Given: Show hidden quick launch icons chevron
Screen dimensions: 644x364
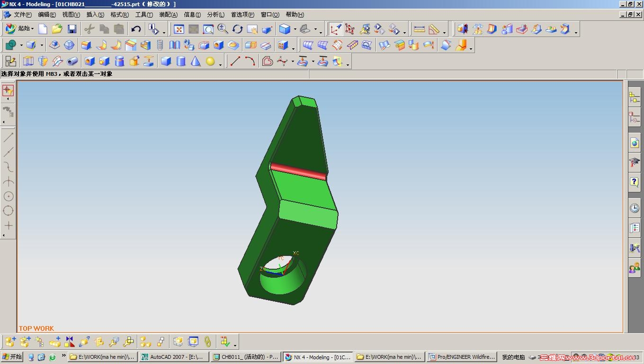Looking at the screenshot, I should coord(63,356).
